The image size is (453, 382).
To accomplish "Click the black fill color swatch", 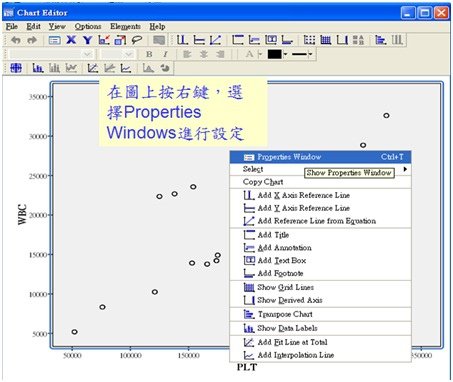I will coord(274,54).
